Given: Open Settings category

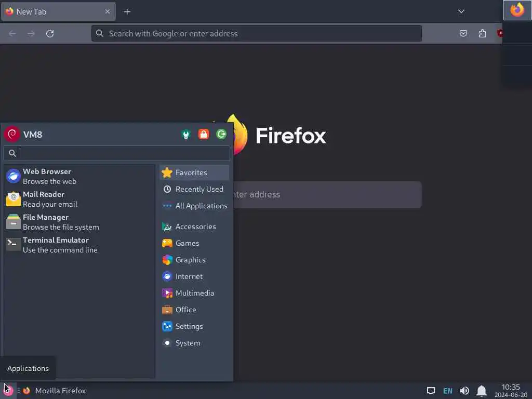Looking at the screenshot, I should 194,326.
